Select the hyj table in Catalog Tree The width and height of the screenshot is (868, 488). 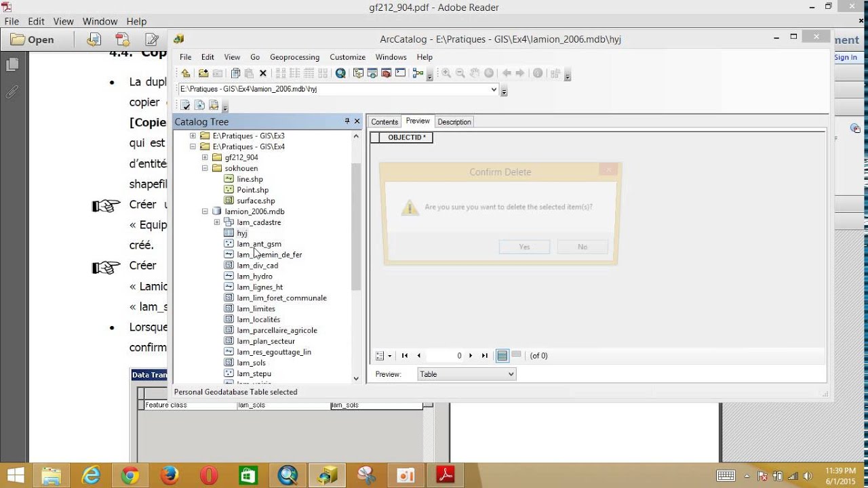coord(242,233)
